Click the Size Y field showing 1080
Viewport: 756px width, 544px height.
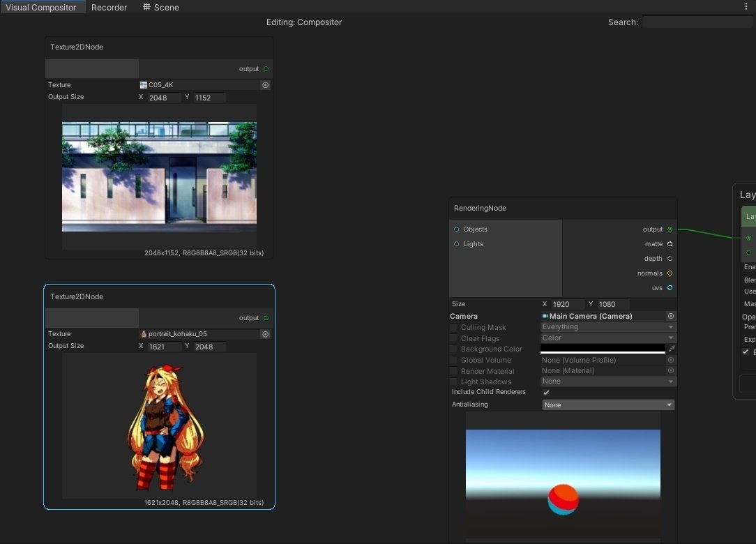click(x=613, y=304)
